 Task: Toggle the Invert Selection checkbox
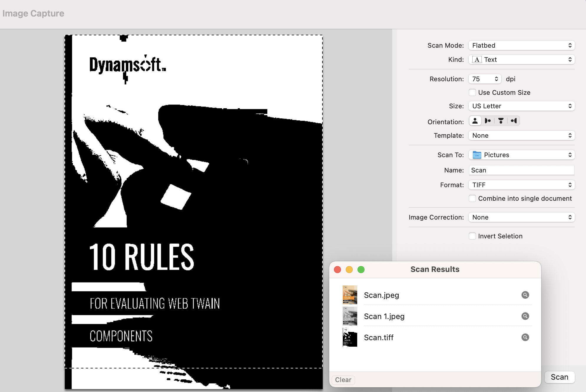(x=472, y=236)
